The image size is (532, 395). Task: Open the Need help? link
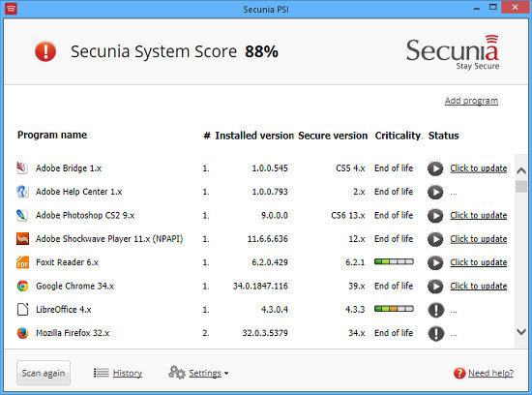(x=490, y=374)
